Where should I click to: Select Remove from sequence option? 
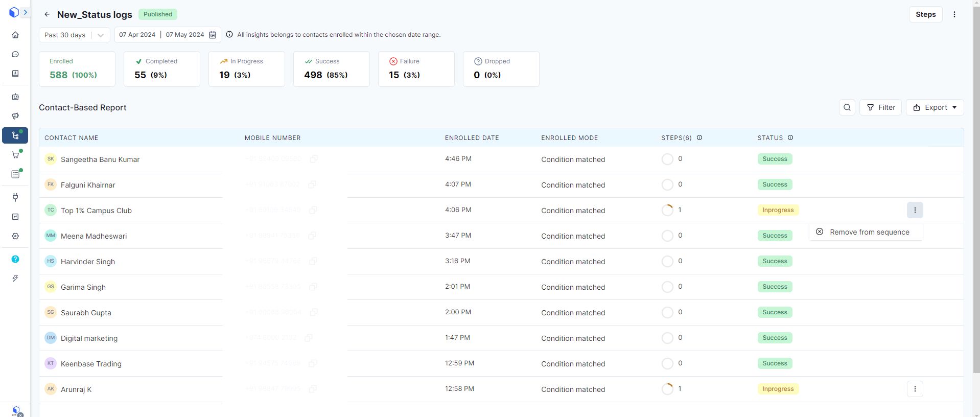[869, 232]
